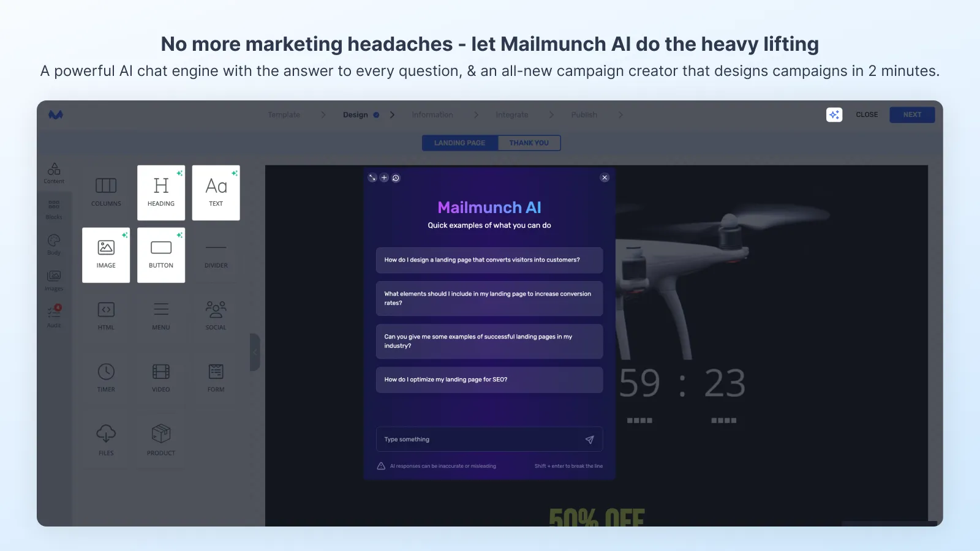Go to the Design step
The image size is (980, 551).
[355, 114]
